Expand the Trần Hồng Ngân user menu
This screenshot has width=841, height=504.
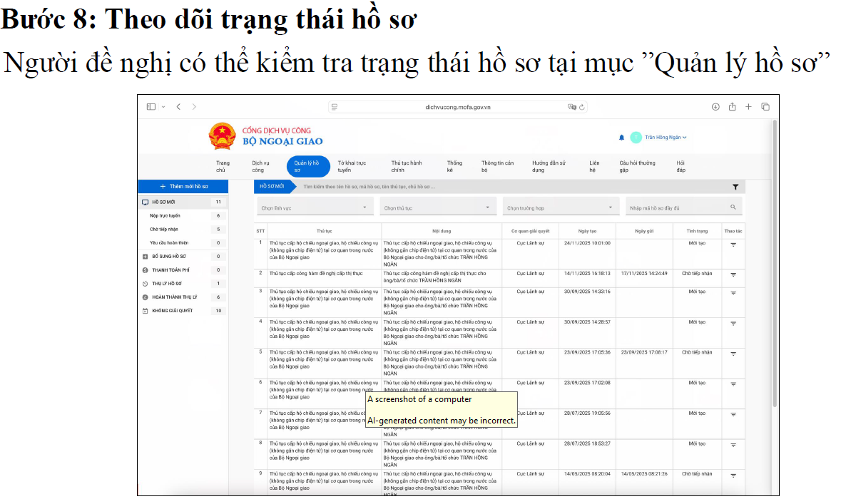tap(666, 138)
